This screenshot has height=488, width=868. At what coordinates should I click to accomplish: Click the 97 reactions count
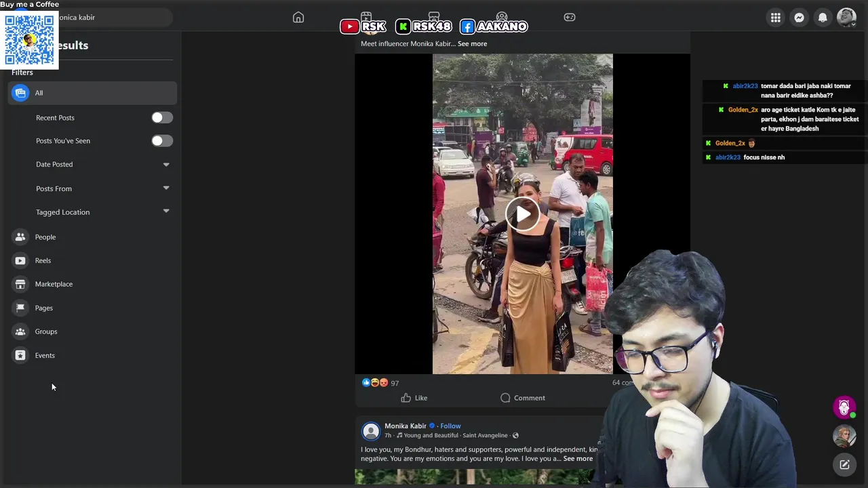(x=395, y=384)
